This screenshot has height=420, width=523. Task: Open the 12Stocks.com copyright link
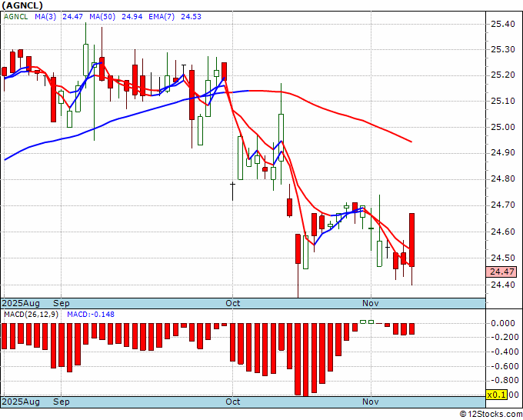click(x=491, y=414)
